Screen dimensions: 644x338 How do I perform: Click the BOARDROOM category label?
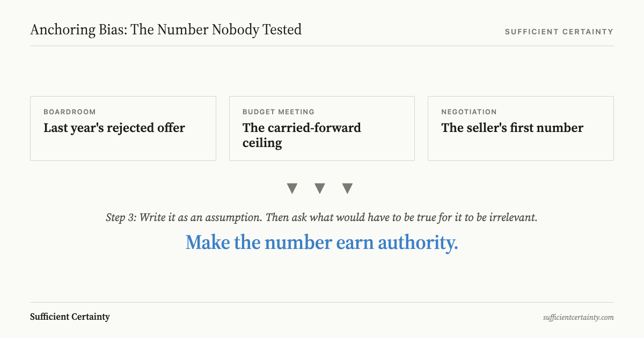[70, 112]
